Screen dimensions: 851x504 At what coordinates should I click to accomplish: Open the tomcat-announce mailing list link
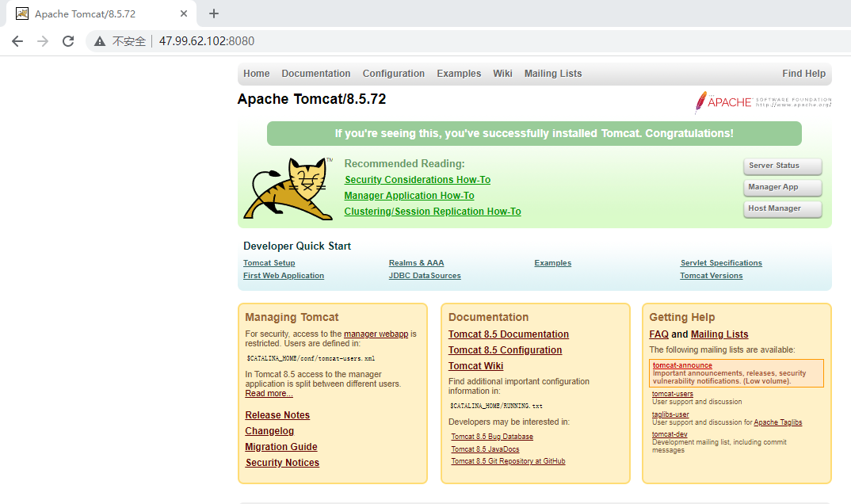point(682,365)
